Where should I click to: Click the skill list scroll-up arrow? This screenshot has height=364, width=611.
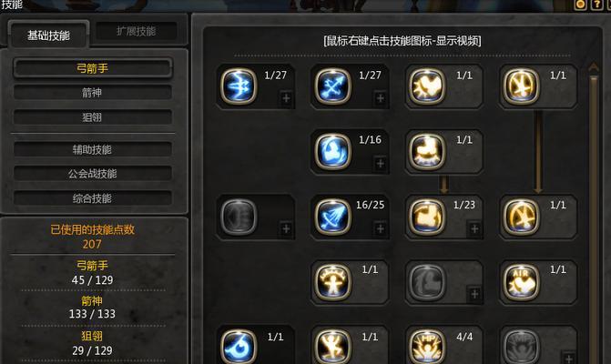[x=594, y=67]
